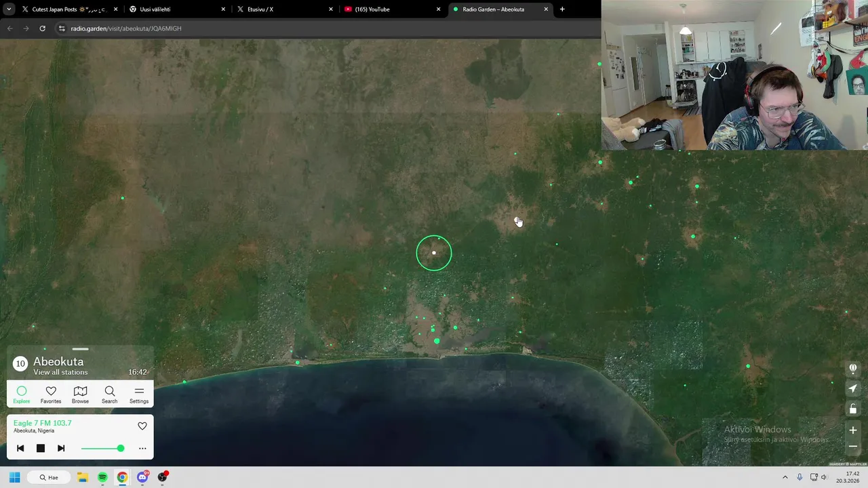868x488 pixels.
Task: Open the Windows Start menu
Action: (14, 477)
